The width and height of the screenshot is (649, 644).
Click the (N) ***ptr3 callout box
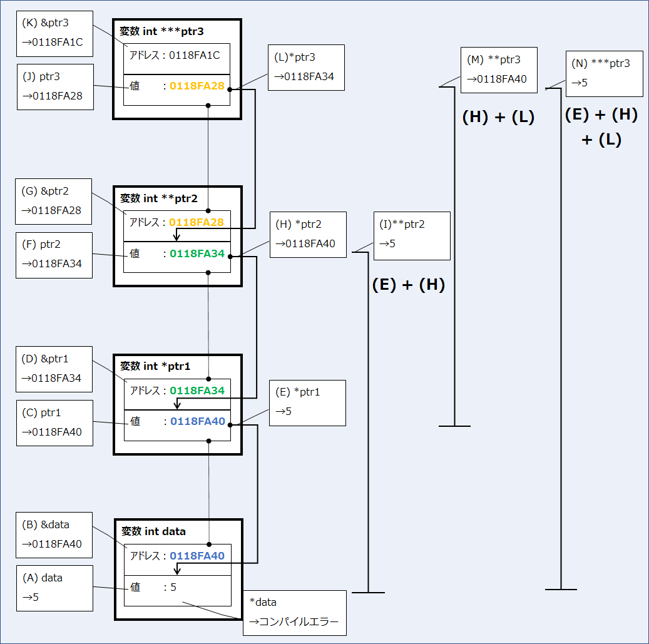pos(605,74)
